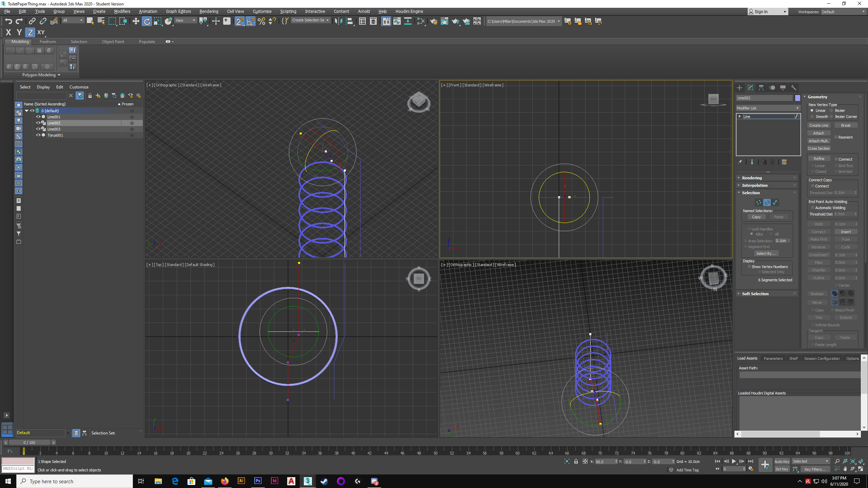This screenshot has height=488, width=868.
Task: Select the Move tool in toolbar
Action: click(136, 21)
